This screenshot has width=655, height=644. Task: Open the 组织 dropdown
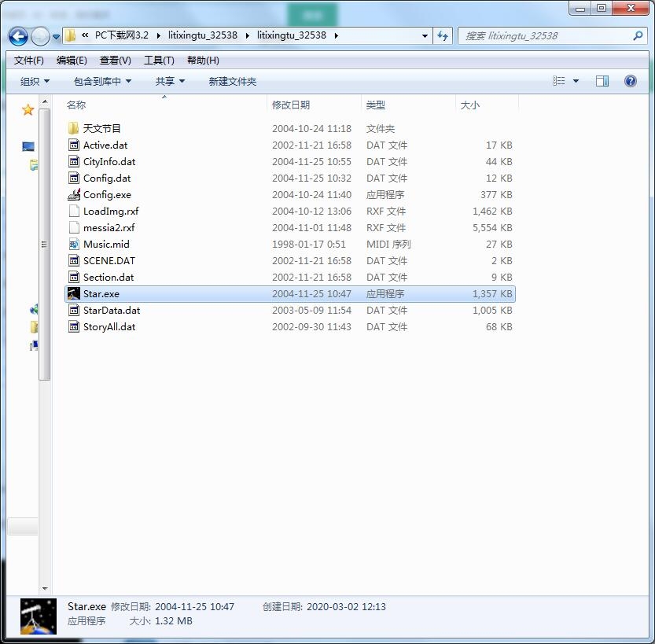coord(35,82)
